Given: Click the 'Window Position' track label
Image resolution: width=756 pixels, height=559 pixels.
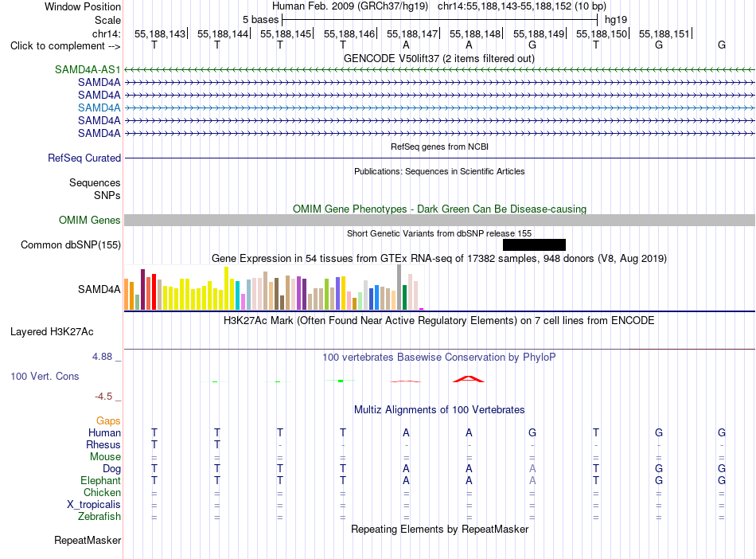Looking at the screenshot, I should pyautogui.click(x=83, y=6).
